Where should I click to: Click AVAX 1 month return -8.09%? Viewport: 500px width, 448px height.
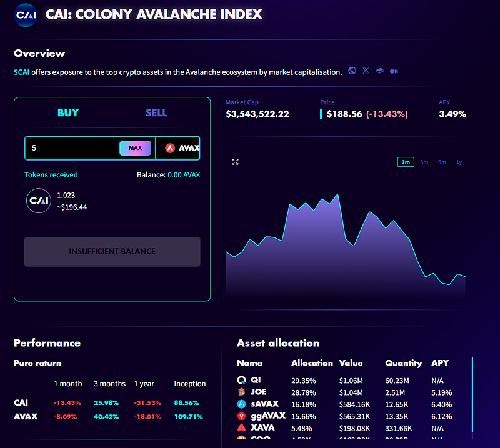(66, 417)
